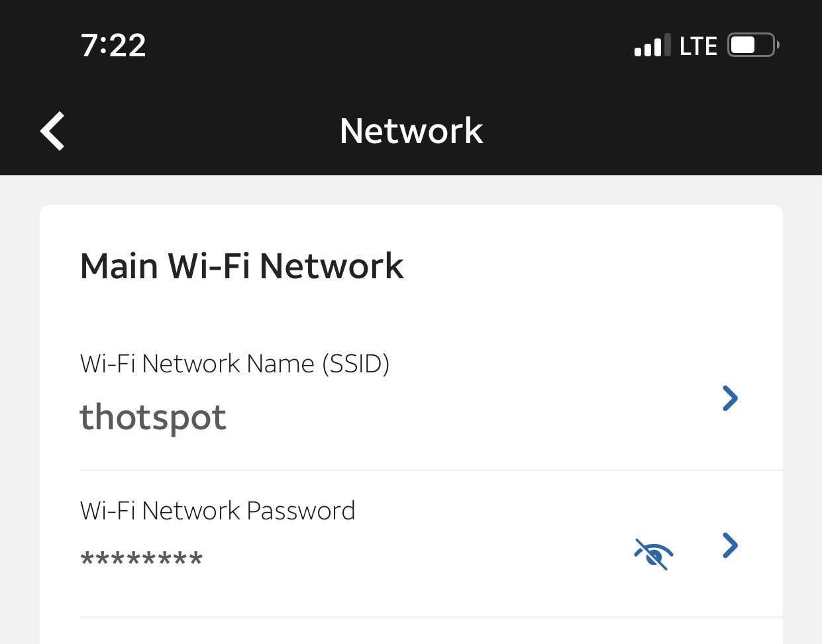Screen dimensions: 822x644
Task: Tap the Network page title
Action: point(411,131)
